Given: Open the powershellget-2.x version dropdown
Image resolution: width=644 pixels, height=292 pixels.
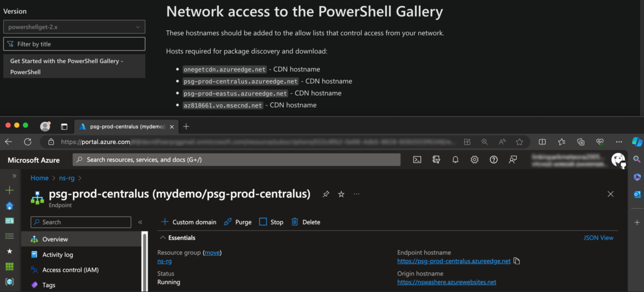Looking at the screenshot, I should [x=74, y=27].
